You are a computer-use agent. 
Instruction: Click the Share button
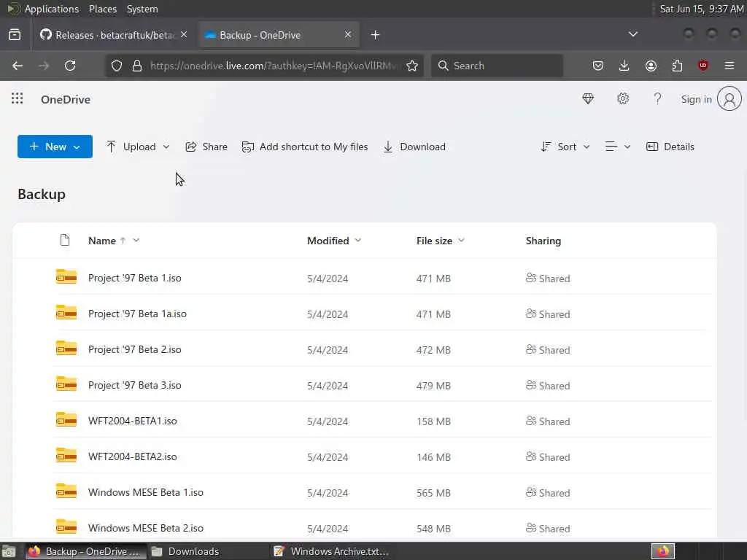point(206,147)
